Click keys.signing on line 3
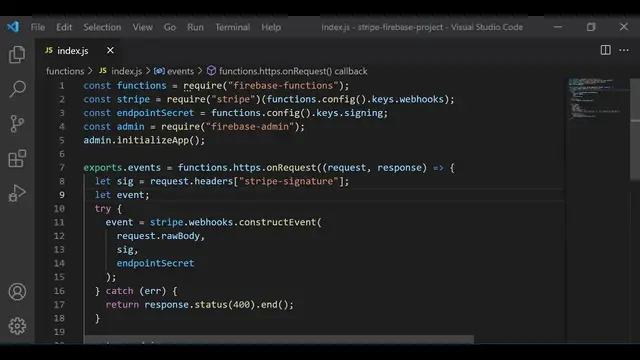 pyautogui.click(x=349, y=113)
